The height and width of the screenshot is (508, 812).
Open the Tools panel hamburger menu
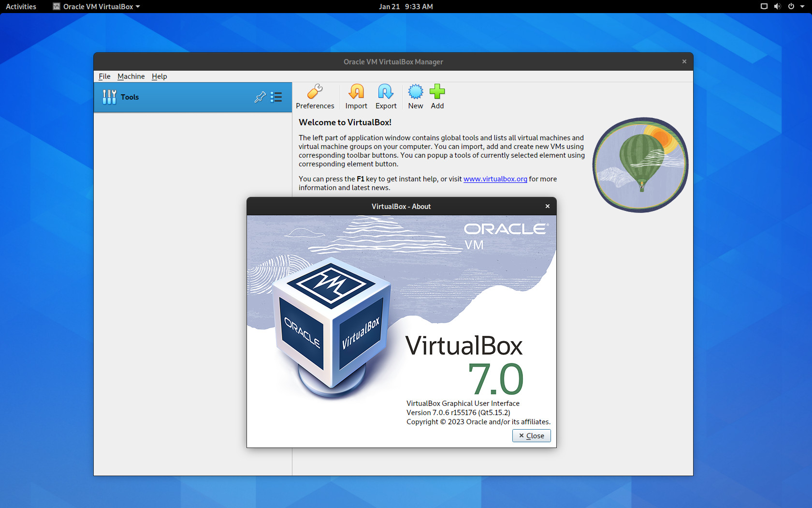276,97
